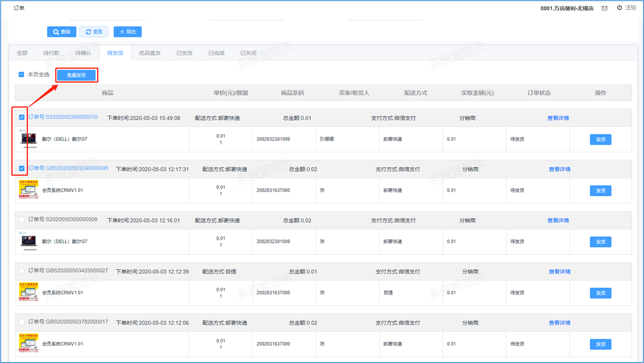Click the Dell G7 thumbnail in first order

coord(29,139)
